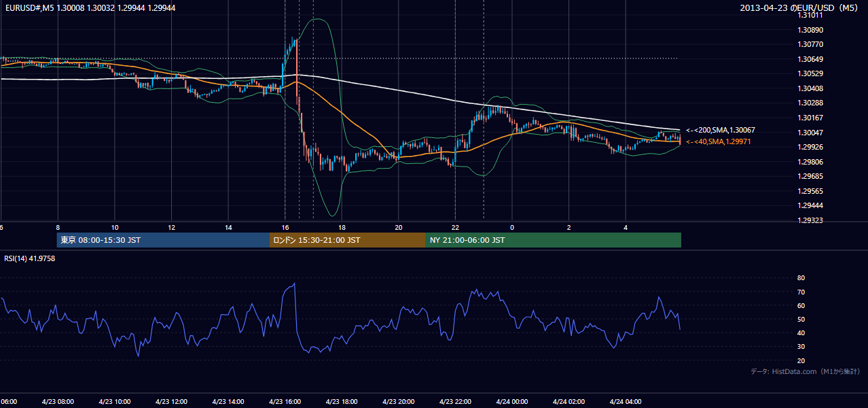
Task: Click the HistData.com data credit text
Action: click(805, 371)
